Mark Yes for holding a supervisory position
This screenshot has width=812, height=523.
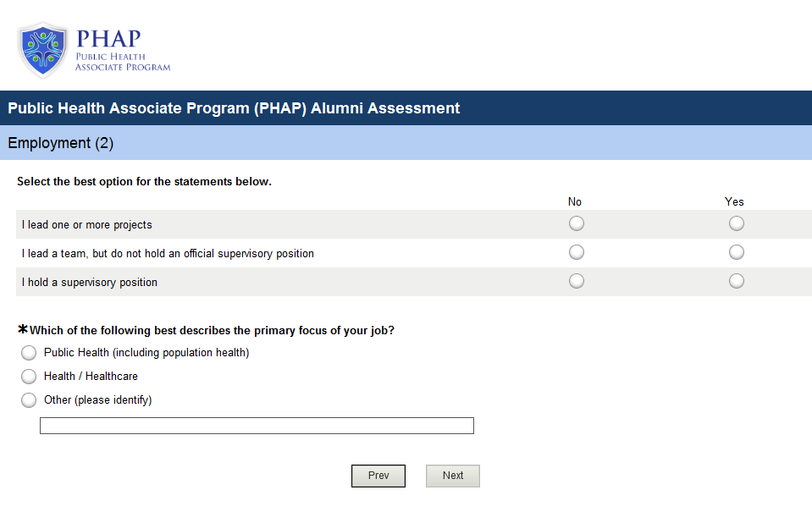click(x=737, y=281)
